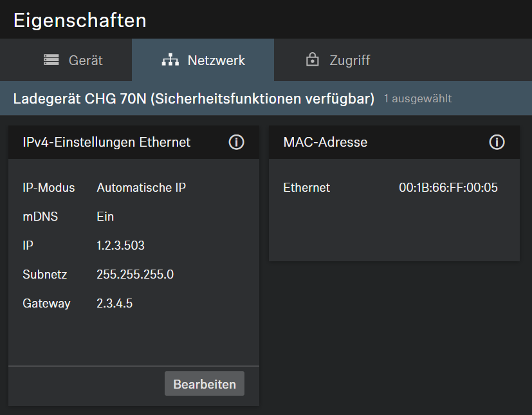Select the IP-Modus value Automatische IP
532x415 pixels.
142,188
